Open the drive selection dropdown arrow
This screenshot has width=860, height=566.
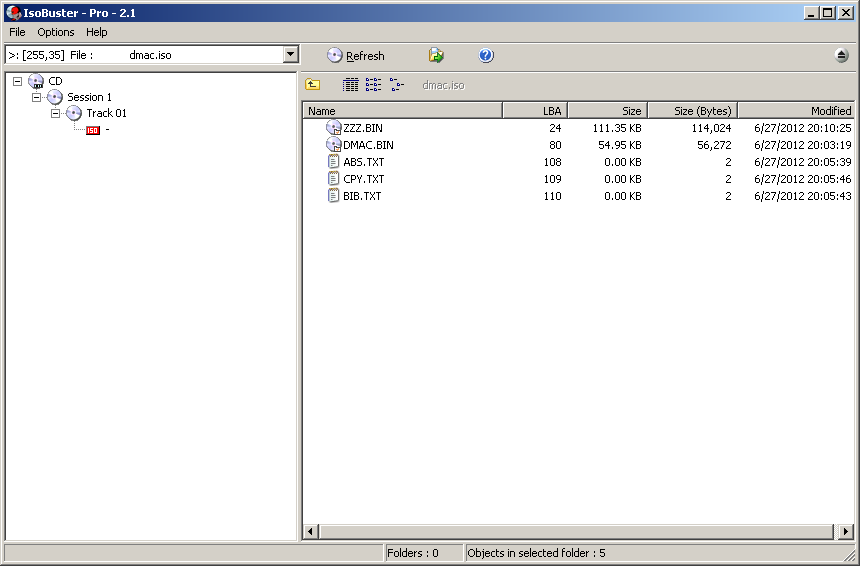pos(291,54)
